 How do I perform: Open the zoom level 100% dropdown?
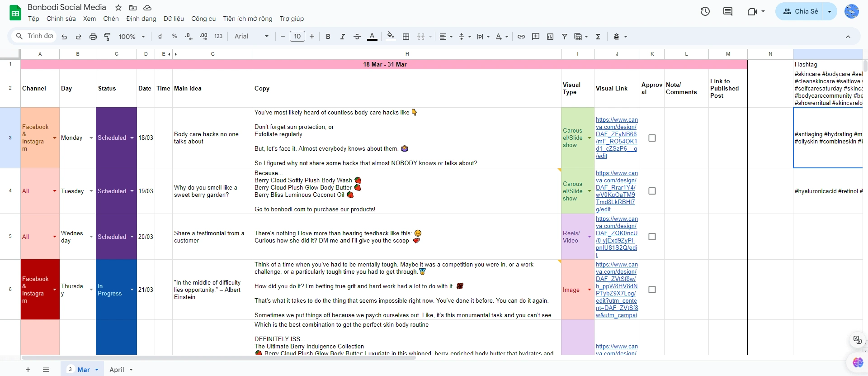coord(132,37)
